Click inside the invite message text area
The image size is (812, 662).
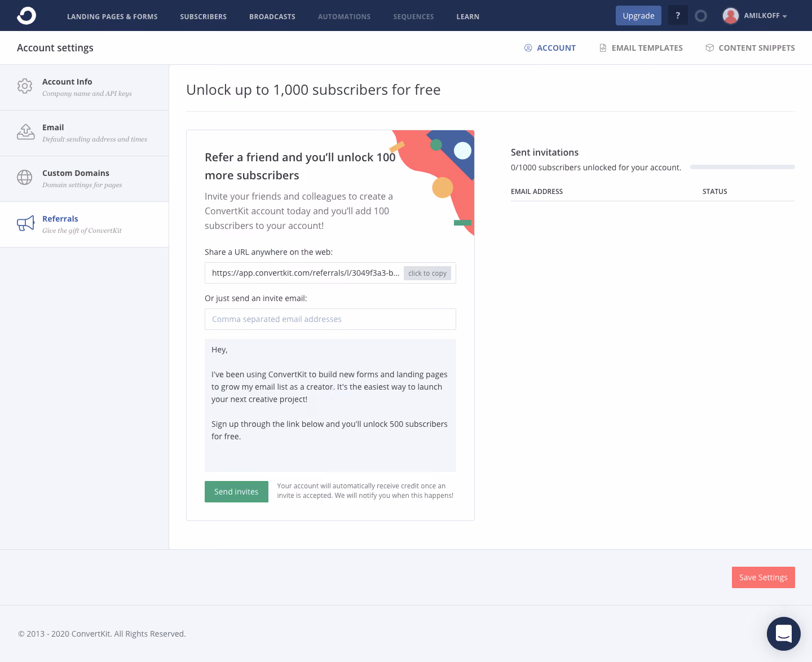click(330, 405)
